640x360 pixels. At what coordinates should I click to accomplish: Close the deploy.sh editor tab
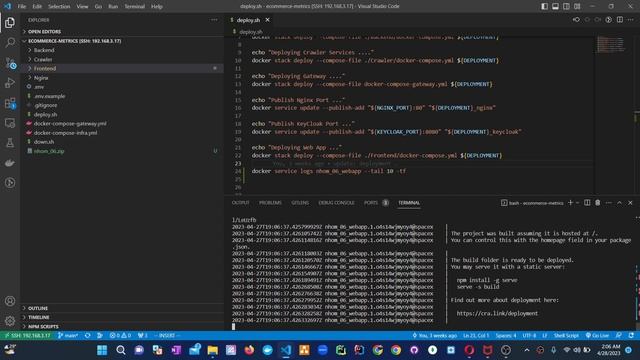[267, 20]
